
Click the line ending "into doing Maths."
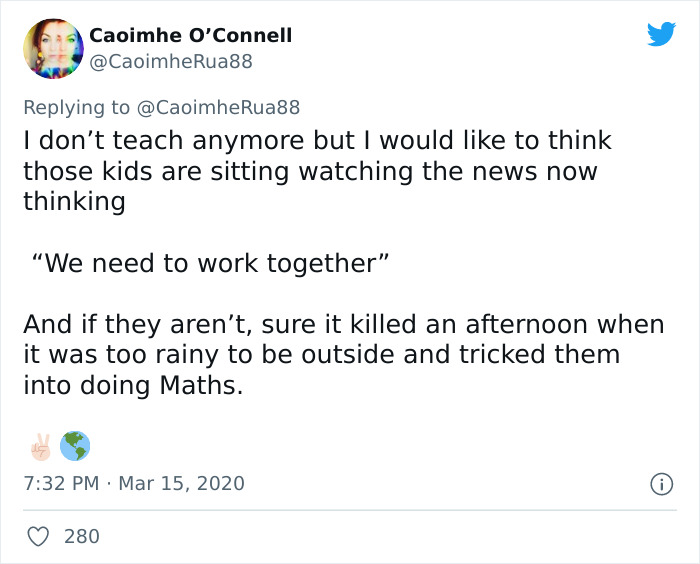(x=133, y=385)
